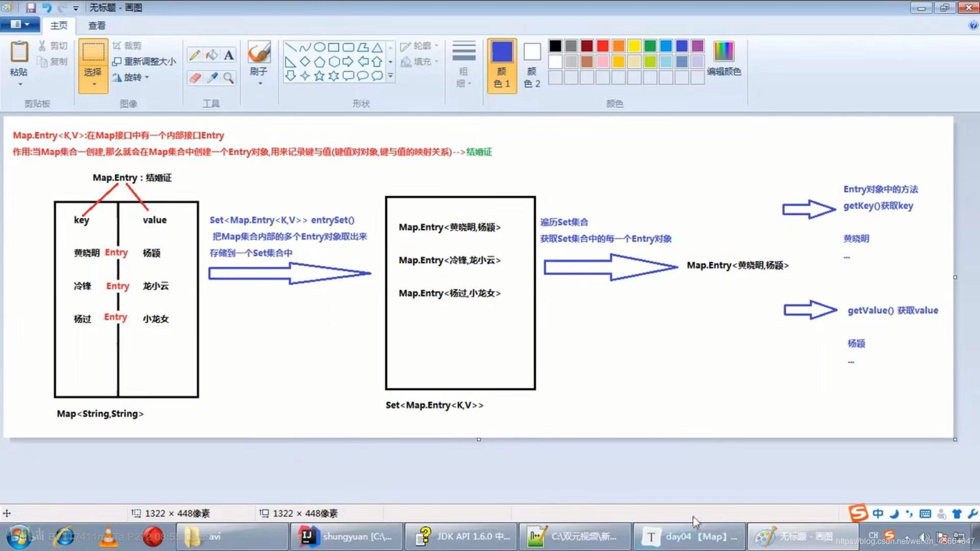The height and width of the screenshot is (551, 980).
Task: Choose the curve shape
Action: tap(305, 47)
